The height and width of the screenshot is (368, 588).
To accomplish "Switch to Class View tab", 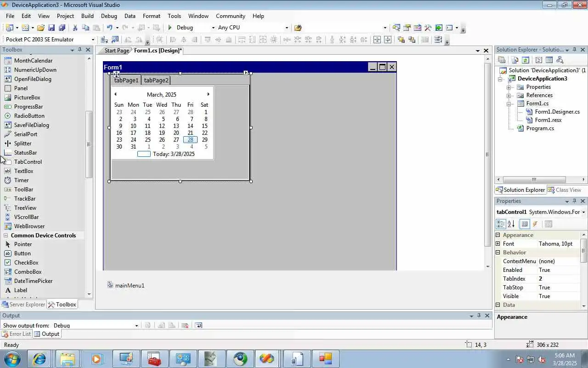I will click(x=565, y=190).
